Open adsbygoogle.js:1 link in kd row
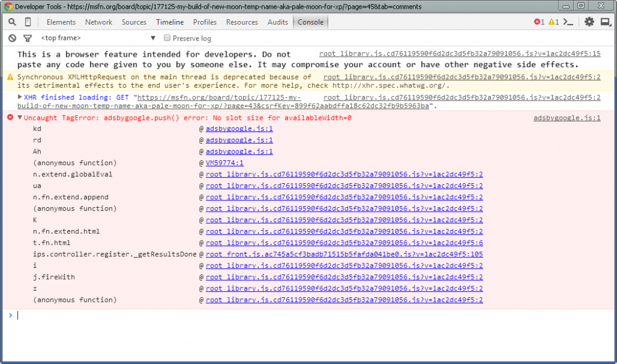This screenshot has height=364, width=617. (239, 129)
